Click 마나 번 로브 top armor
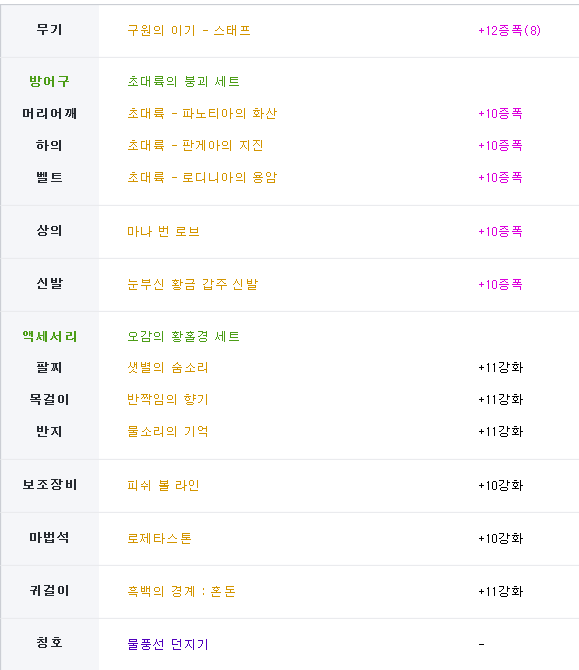 (x=163, y=232)
